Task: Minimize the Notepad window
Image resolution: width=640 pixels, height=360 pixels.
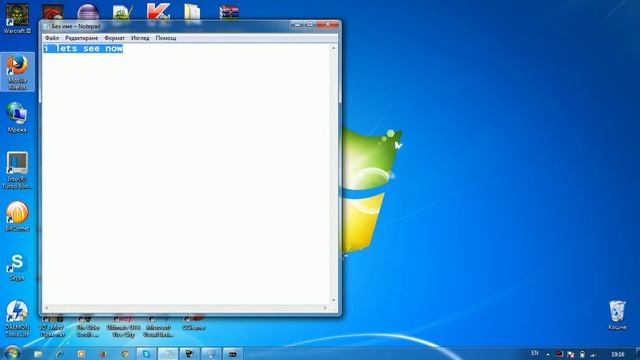Action: pos(297,24)
